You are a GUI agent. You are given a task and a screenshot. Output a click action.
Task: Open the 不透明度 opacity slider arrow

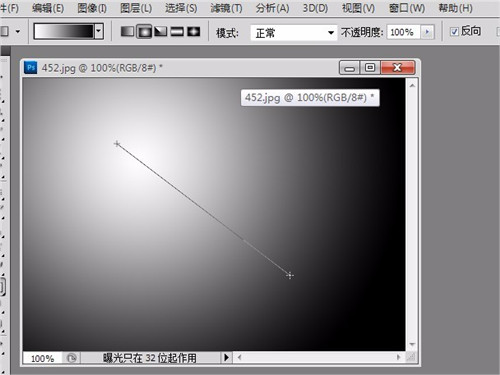(427, 32)
